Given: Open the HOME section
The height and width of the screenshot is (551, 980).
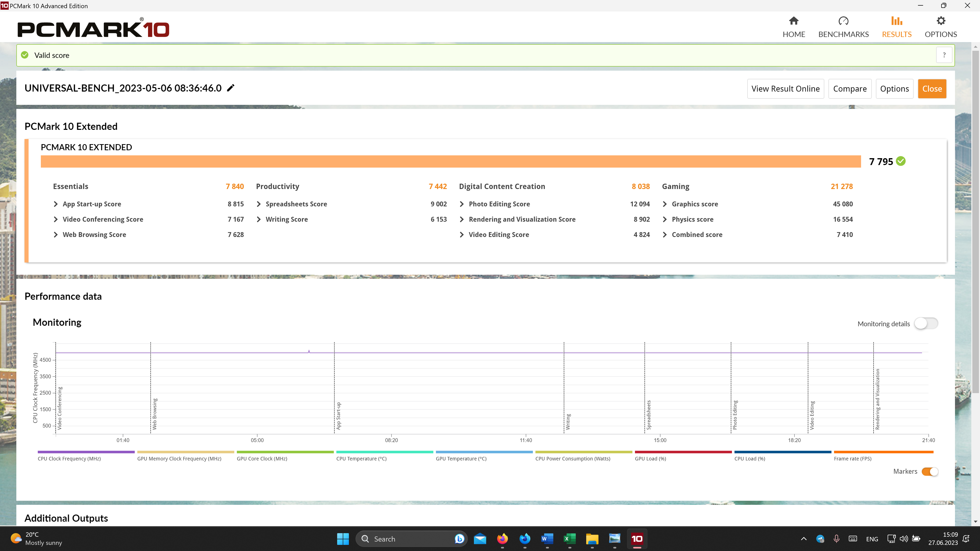Looking at the screenshot, I should click(794, 27).
